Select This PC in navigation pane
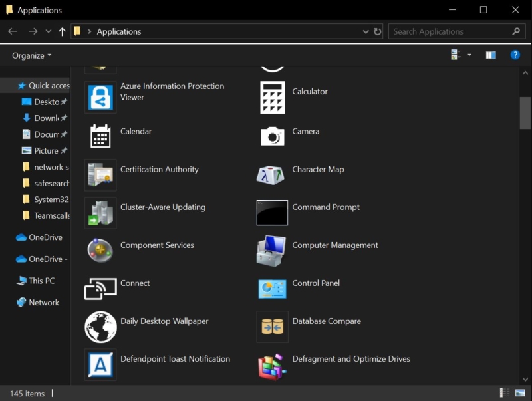The height and width of the screenshot is (401, 532). click(x=36, y=281)
